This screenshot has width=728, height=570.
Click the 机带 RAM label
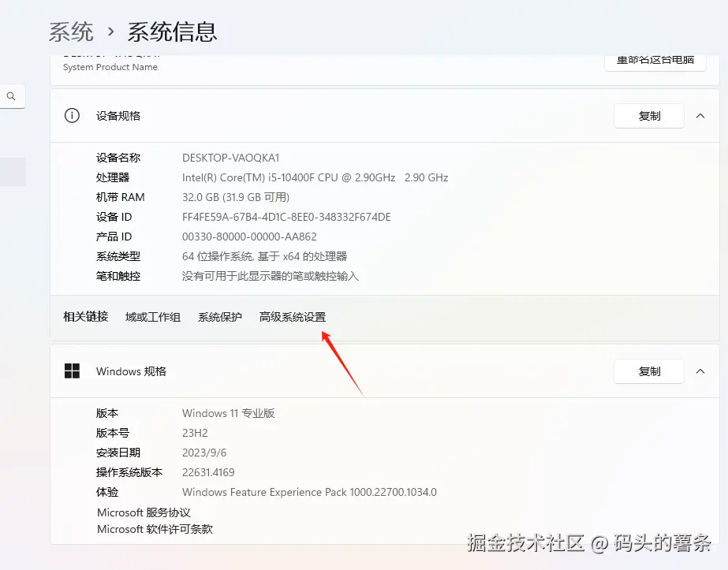120,197
